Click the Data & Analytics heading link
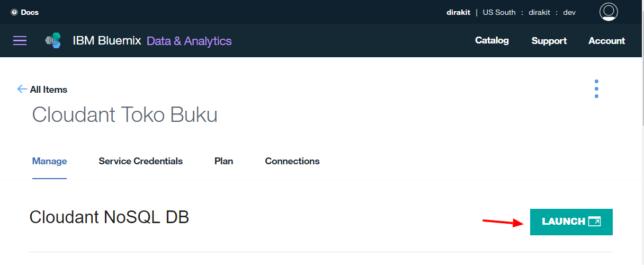644x265 pixels. pyautogui.click(x=189, y=41)
